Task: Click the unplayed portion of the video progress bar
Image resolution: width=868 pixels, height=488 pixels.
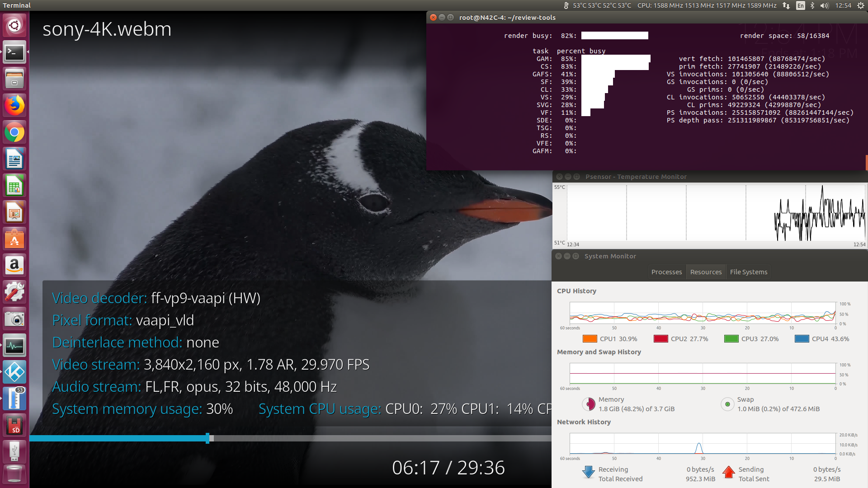Action: [382, 438]
